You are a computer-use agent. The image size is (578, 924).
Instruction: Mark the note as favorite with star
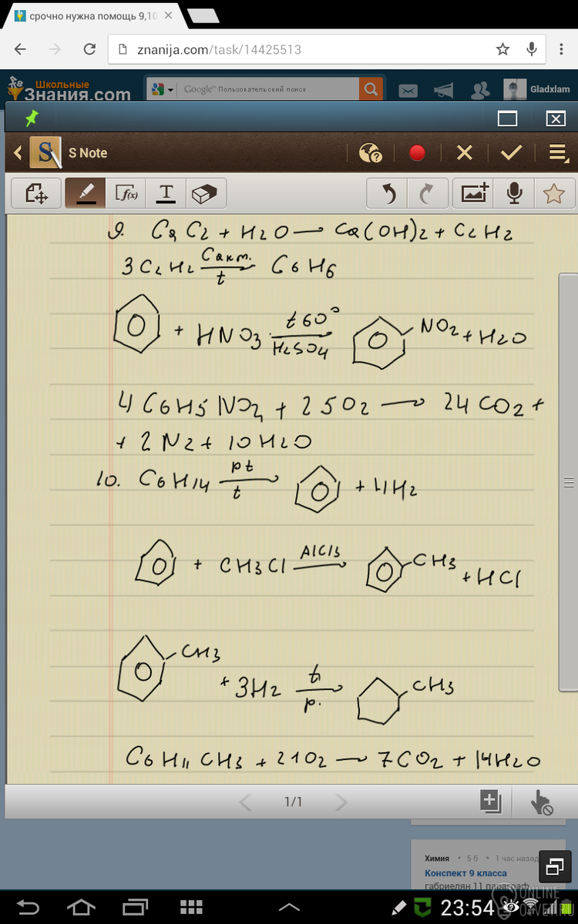pyautogui.click(x=553, y=193)
